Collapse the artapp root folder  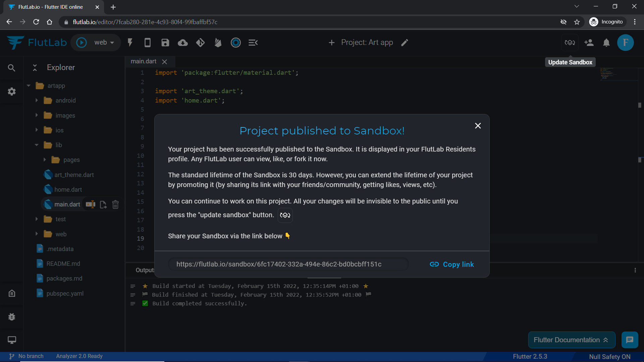coord(29,86)
